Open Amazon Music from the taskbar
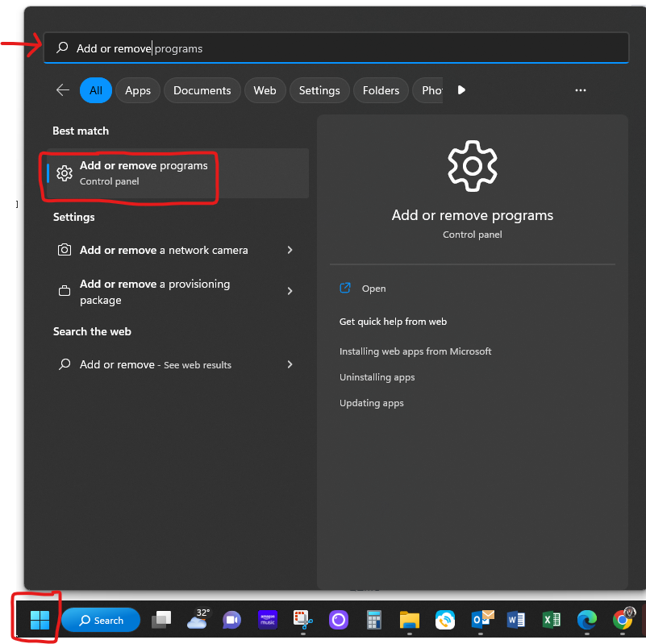Viewport: 646px width, 644px height. (x=267, y=620)
